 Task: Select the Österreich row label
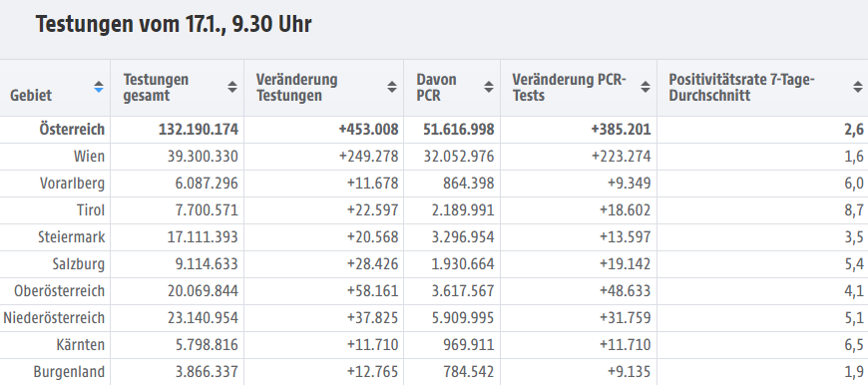tap(72, 130)
